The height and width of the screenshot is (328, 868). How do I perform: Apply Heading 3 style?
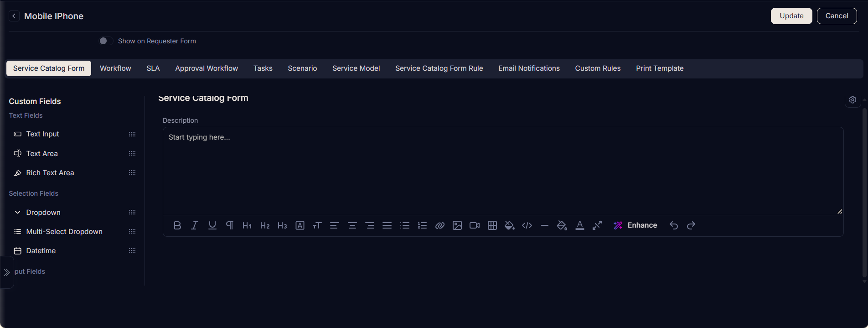click(282, 225)
